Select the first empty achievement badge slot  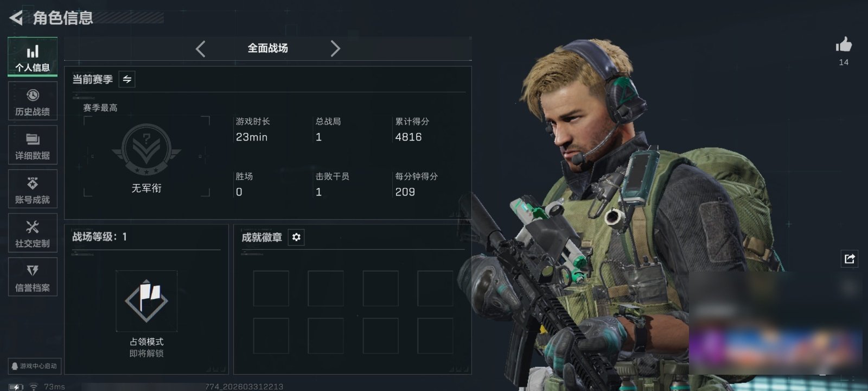(271, 288)
